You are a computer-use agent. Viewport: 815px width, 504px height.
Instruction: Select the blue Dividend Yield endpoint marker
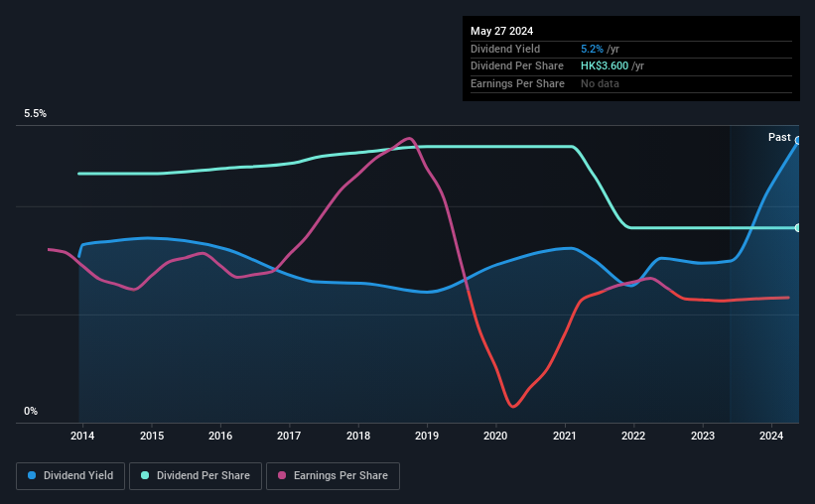pos(798,141)
